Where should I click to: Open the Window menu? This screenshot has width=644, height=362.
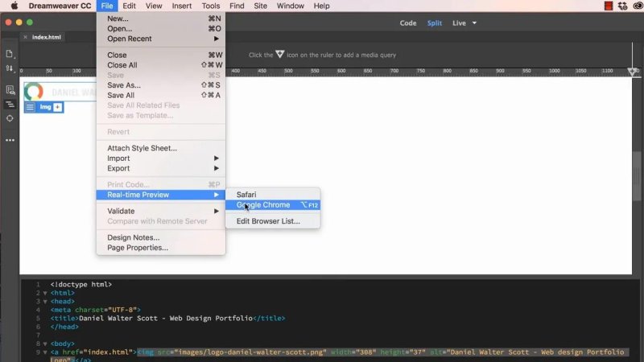pyautogui.click(x=290, y=6)
